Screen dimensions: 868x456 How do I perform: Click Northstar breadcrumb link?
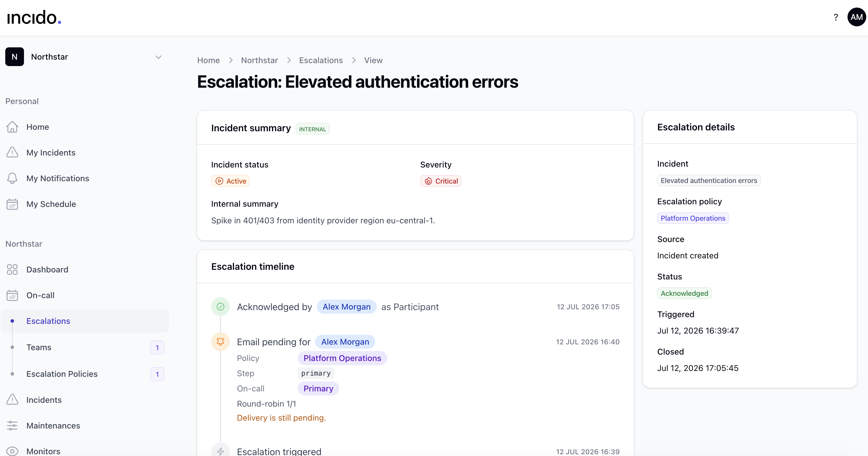(259, 60)
